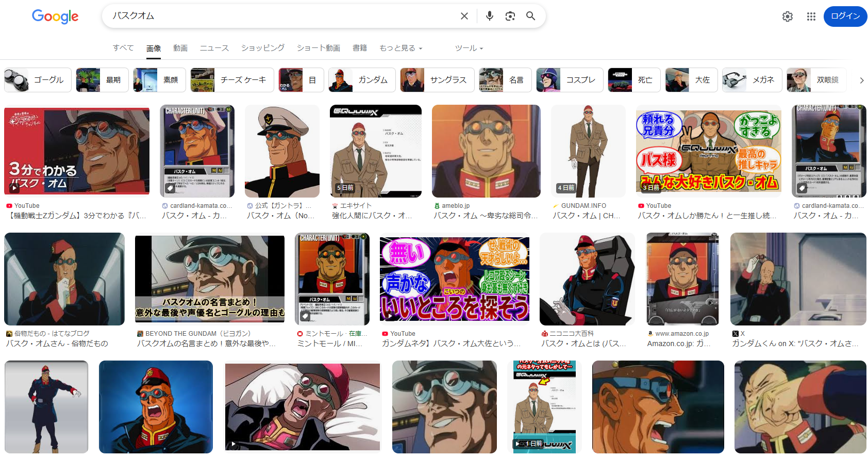Open 【機動戦士Zガンダム】3分でわかる link

click(x=78, y=216)
